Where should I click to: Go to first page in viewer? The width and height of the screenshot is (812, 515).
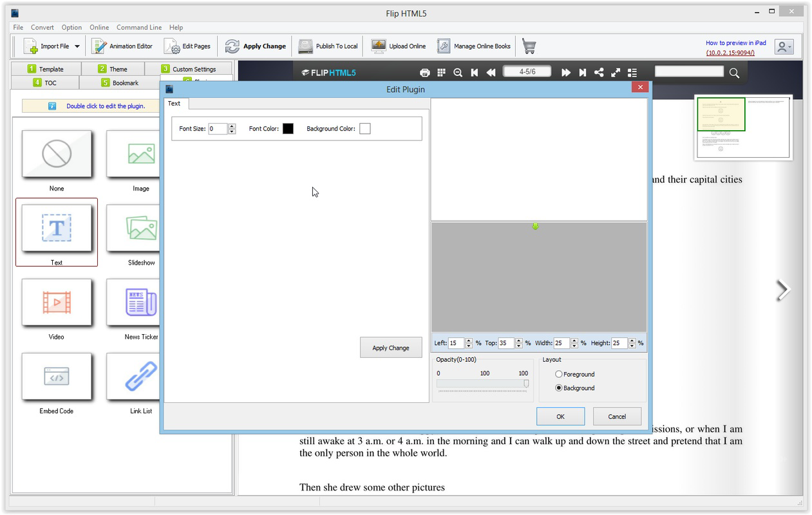click(x=475, y=73)
